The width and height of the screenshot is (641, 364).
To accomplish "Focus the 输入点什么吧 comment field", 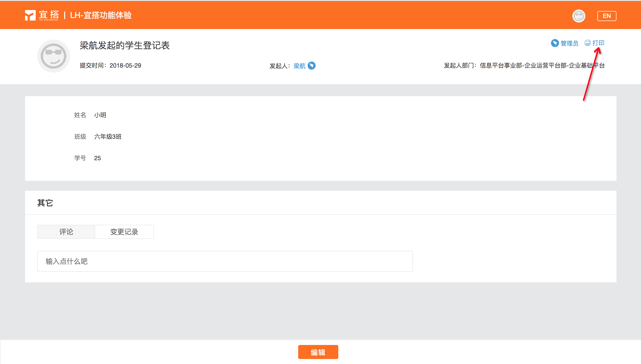I will pos(225,261).
